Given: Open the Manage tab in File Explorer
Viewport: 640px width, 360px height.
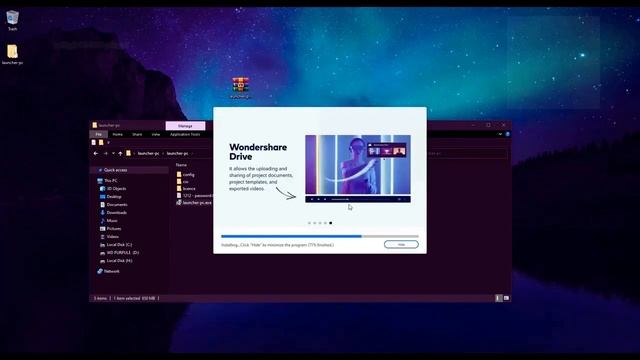Looking at the screenshot, I should 185,126.
